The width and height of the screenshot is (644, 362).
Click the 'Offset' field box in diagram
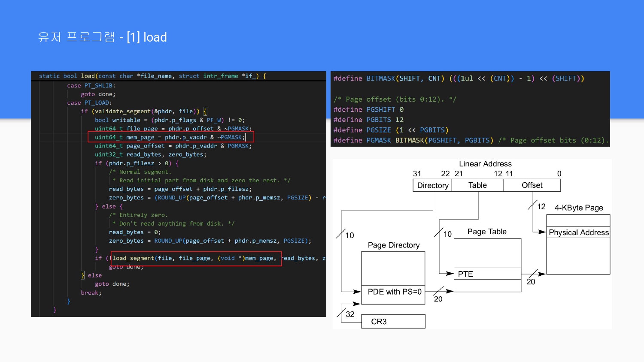(x=532, y=185)
